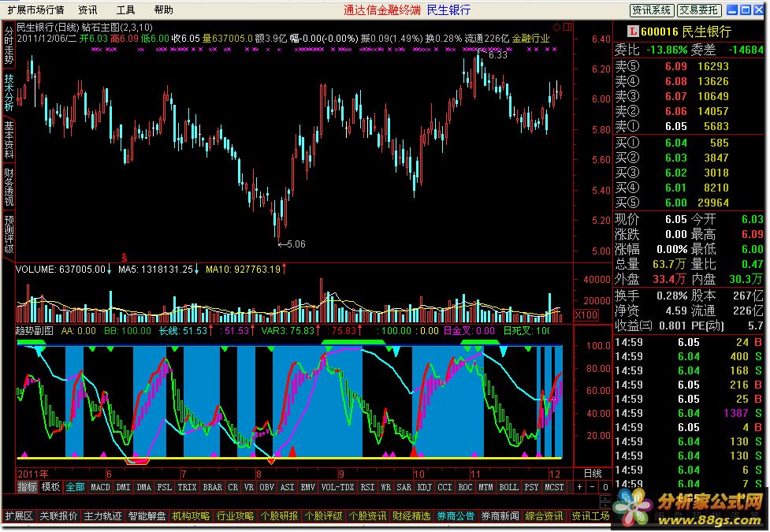Click the L badge before stock code 600016
This screenshot has height=532, width=770.
click(x=633, y=32)
